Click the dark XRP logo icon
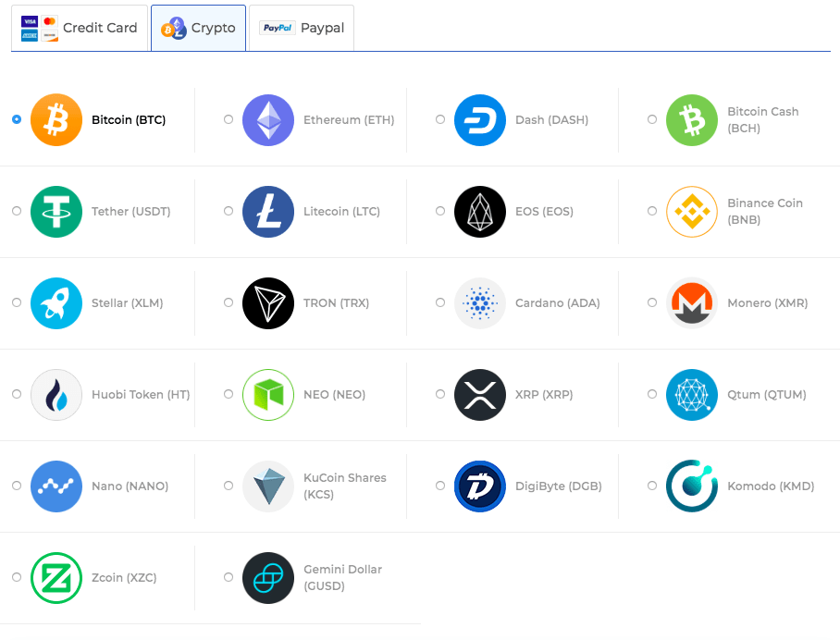840x640 pixels. pyautogui.click(x=480, y=394)
